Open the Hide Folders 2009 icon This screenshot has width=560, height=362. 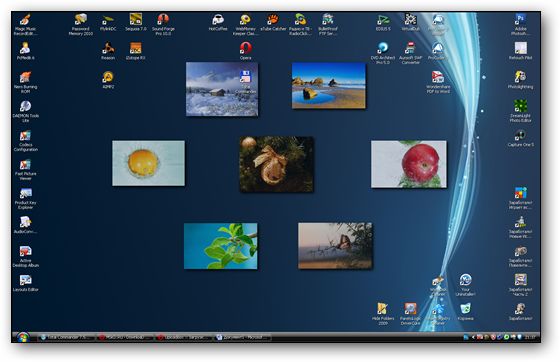click(x=382, y=313)
